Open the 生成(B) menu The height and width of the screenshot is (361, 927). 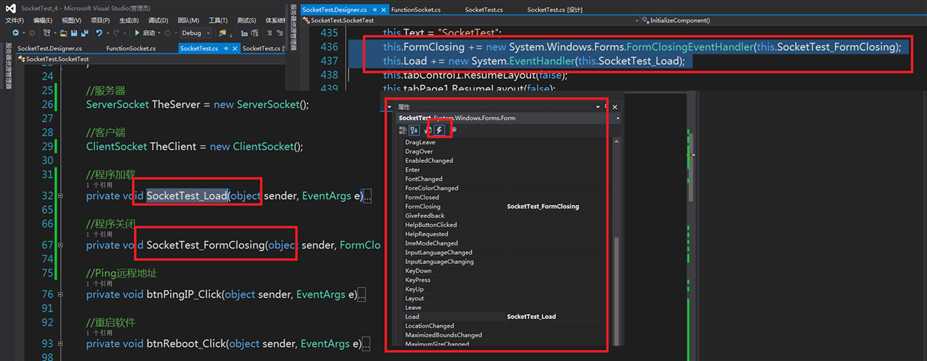point(129,21)
